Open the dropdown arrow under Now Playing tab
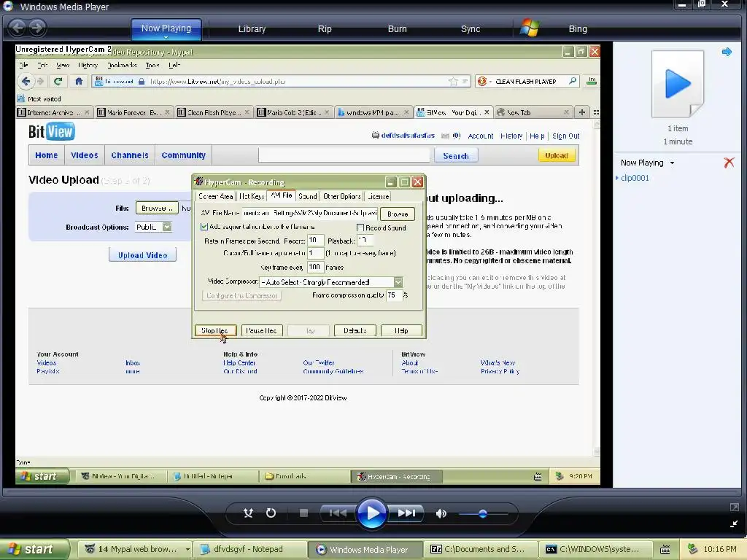This screenshot has height=560, width=747. pyautogui.click(x=166, y=37)
